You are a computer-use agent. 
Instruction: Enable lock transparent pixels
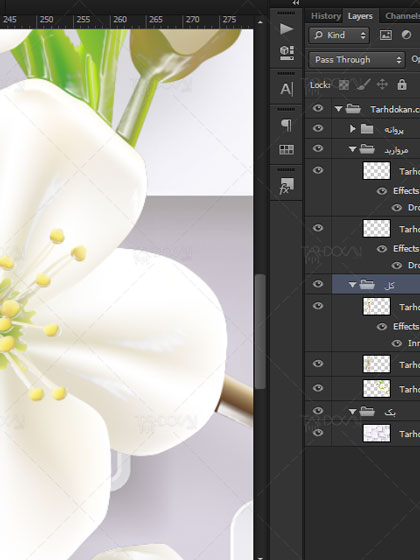pos(344,85)
